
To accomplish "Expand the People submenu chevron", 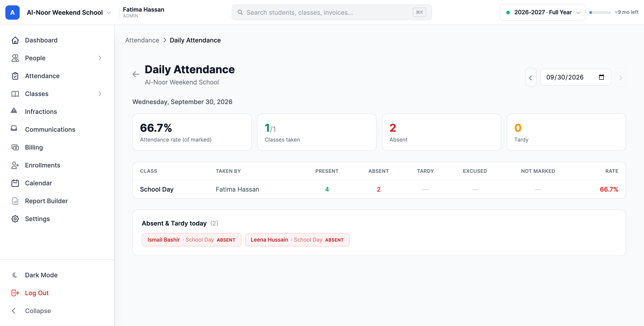I will tap(100, 58).
